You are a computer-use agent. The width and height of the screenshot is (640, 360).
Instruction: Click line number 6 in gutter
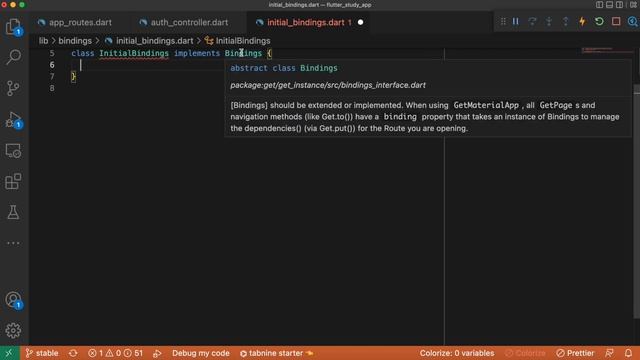click(x=52, y=65)
